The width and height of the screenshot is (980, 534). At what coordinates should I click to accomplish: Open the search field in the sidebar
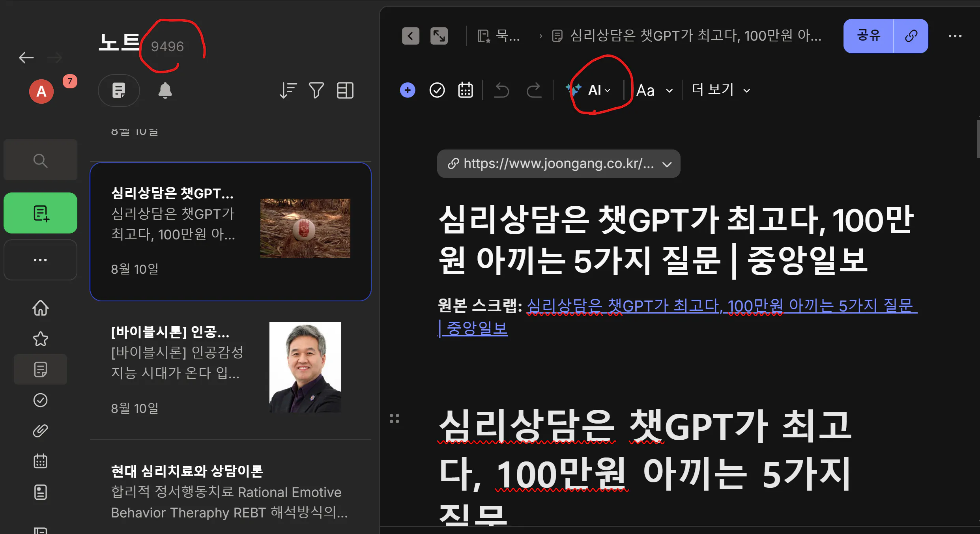40,160
